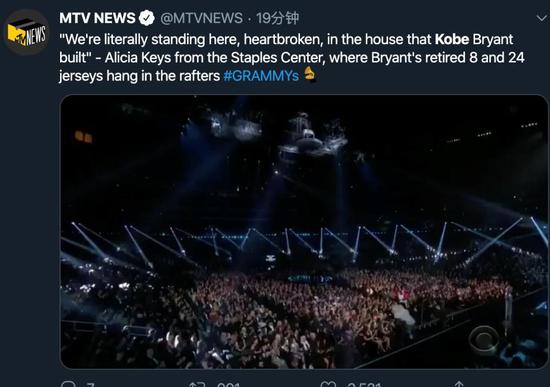This screenshot has height=387, width=550.
Task: Play the Staples Center crowd video
Action: [304, 232]
